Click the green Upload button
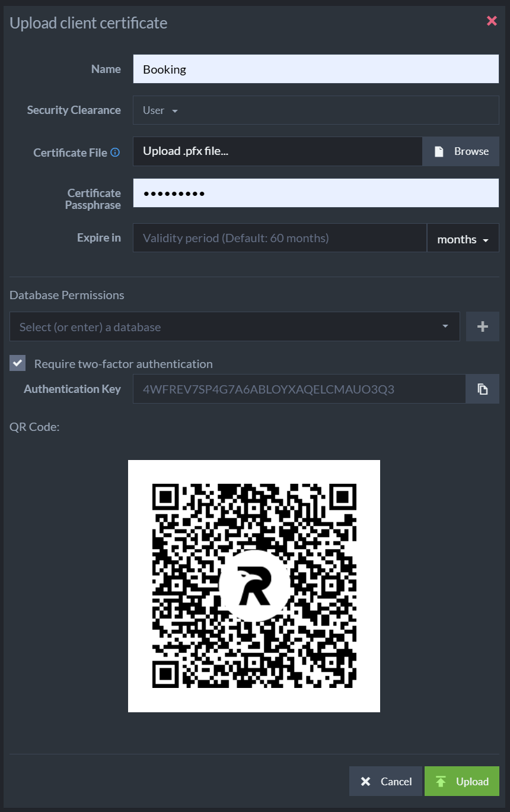This screenshot has width=510, height=812. 462,781
